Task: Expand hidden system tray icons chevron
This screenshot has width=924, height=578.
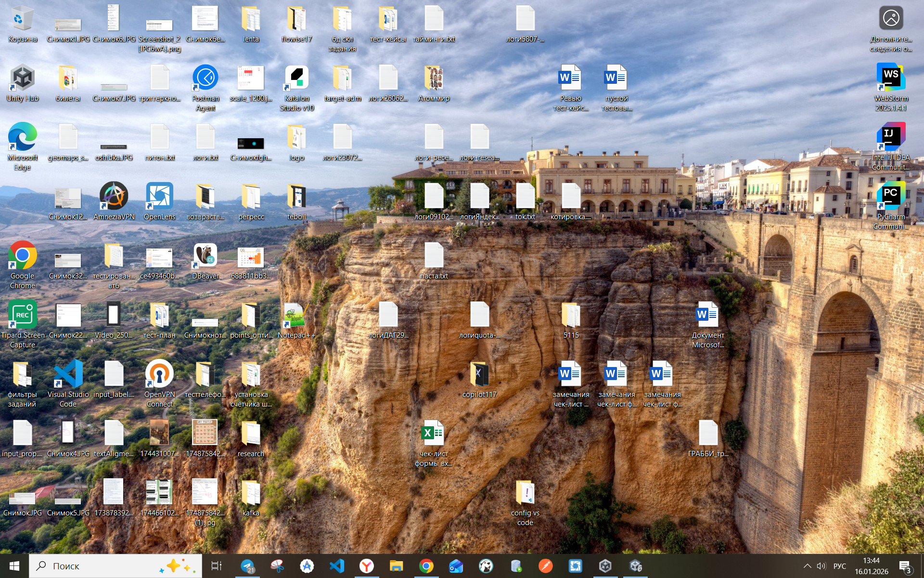Action: (x=807, y=566)
